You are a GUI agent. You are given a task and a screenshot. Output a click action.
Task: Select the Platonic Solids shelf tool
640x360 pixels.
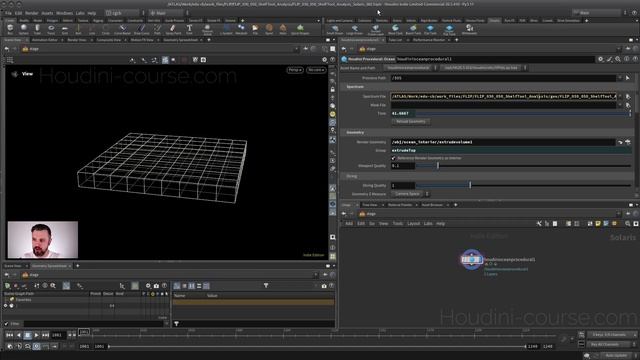pyautogui.click(x=207, y=29)
